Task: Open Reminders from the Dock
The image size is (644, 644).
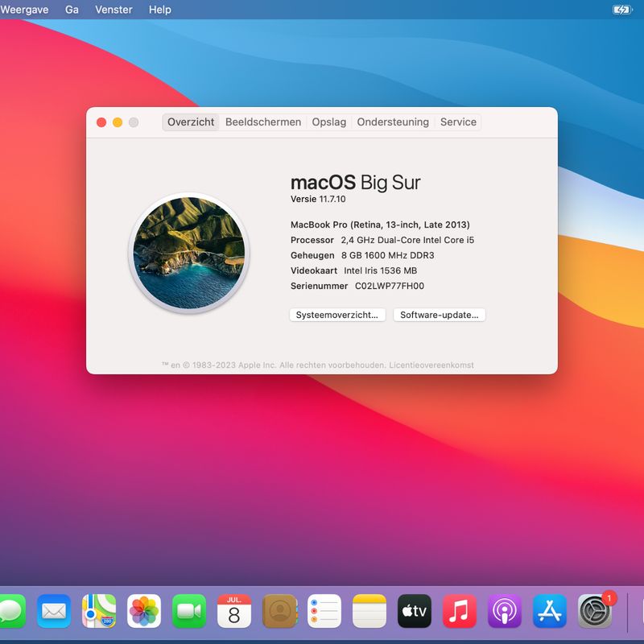Action: (x=324, y=611)
